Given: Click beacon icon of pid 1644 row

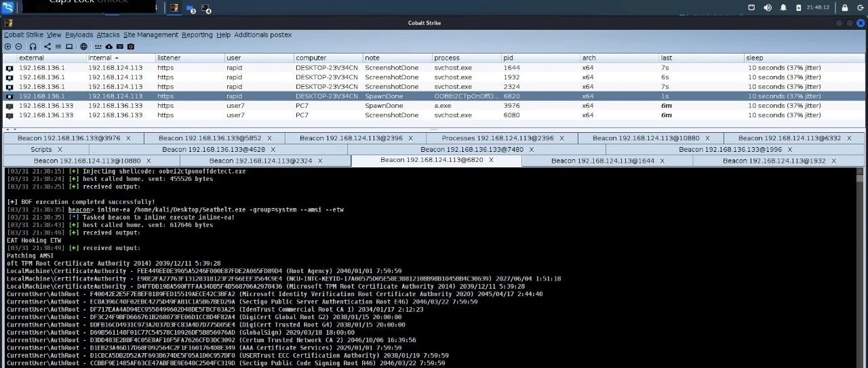Looking at the screenshot, I should pos(9,68).
